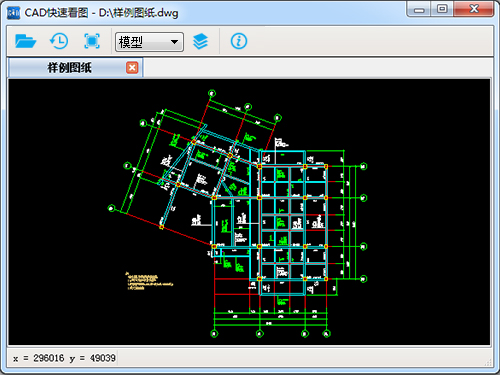Show recent files via clock history icon
Viewport: 500px width, 375px height.
click(59, 41)
